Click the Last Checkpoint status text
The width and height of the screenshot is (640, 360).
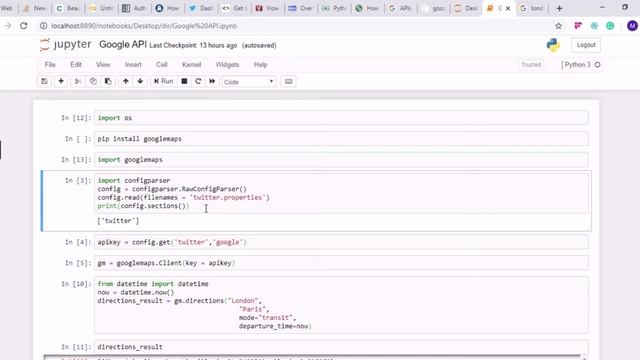[x=193, y=45]
